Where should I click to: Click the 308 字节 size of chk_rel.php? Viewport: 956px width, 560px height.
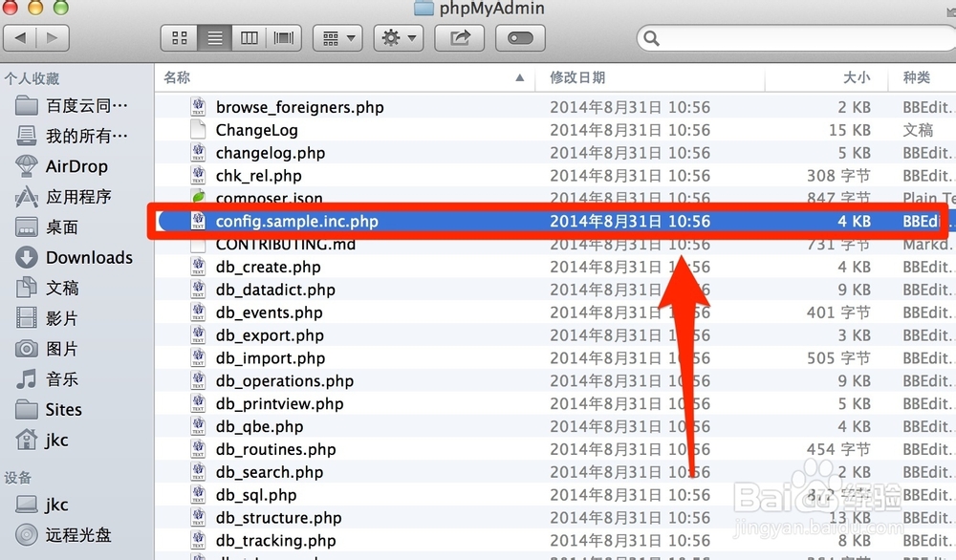[838, 176]
